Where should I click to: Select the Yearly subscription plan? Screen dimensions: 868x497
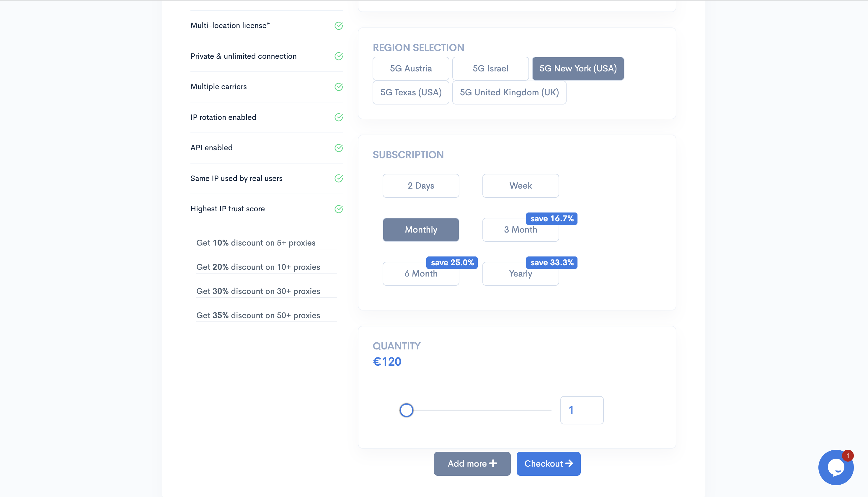coord(521,274)
